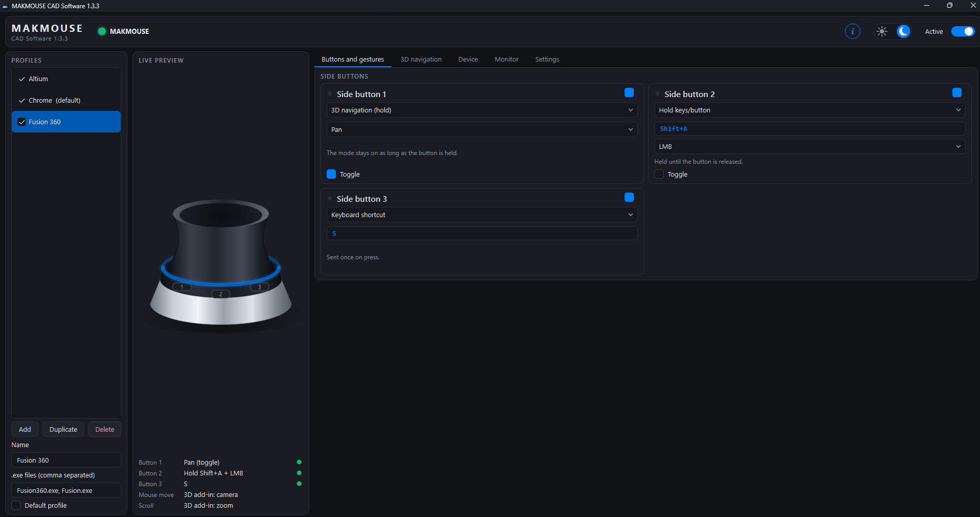
Task: Disable Side button 1 enable checkbox
Action: 629,92
